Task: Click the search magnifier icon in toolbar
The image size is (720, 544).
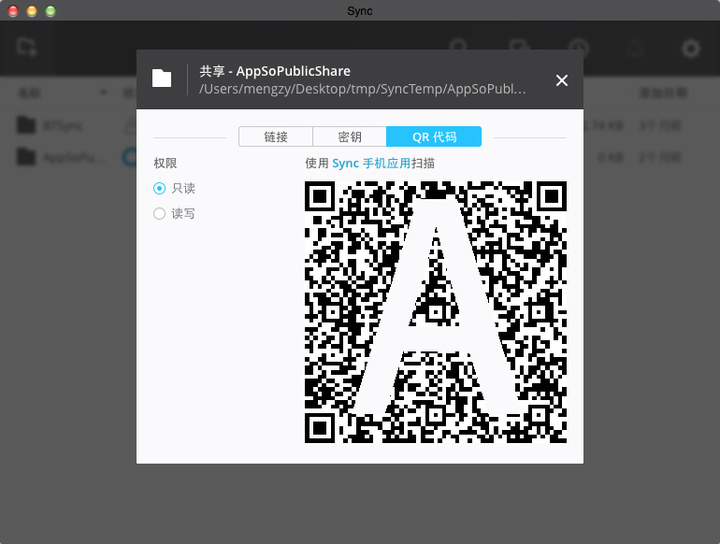Action: tap(458, 48)
